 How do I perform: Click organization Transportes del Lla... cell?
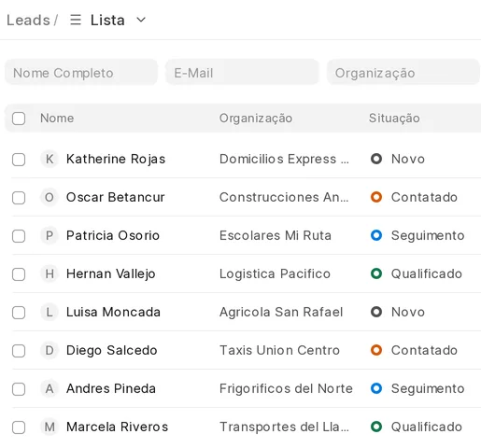coord(284,427)
